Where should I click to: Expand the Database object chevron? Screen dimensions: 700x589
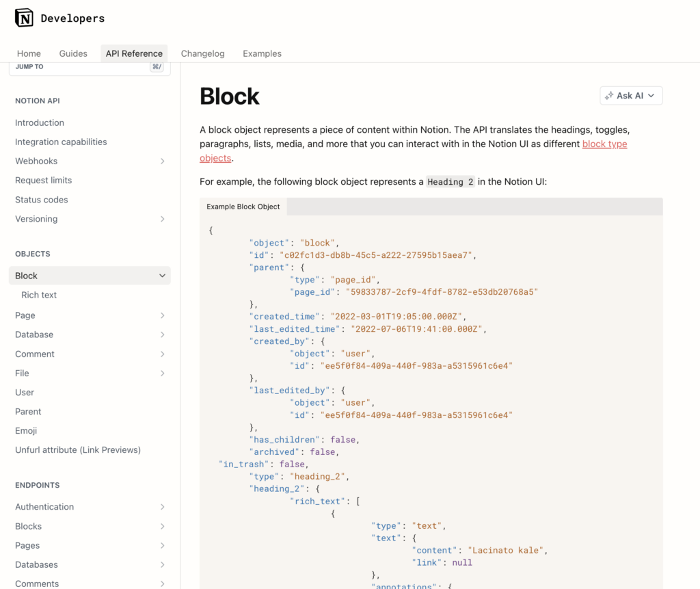pos(163,335)
